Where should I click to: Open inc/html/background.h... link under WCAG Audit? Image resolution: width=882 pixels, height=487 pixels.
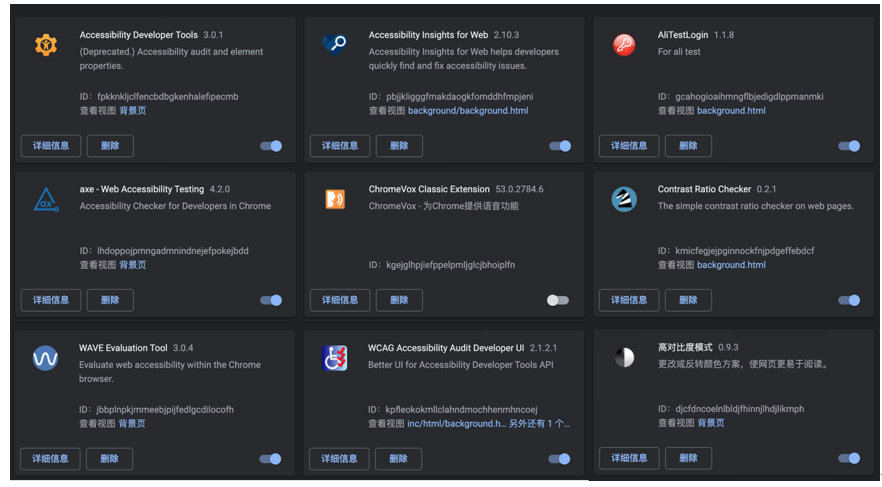[456, 423]
